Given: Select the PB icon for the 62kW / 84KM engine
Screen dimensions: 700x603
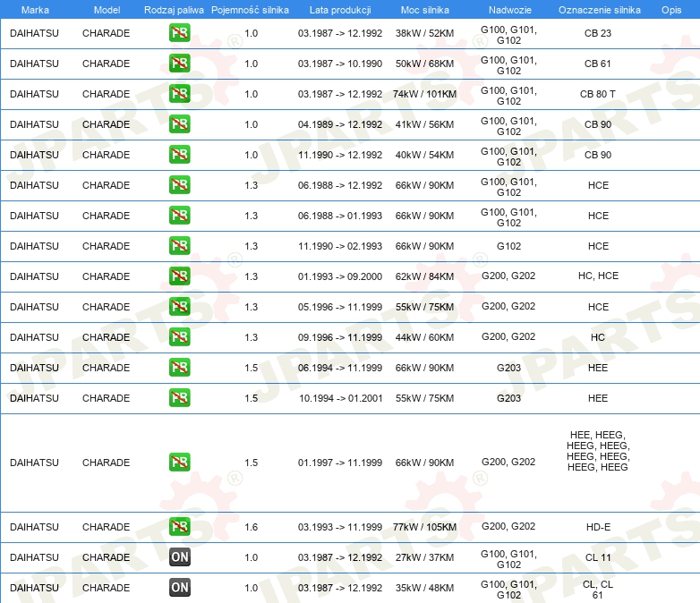Looking at the screenshot, I should 179,276.
